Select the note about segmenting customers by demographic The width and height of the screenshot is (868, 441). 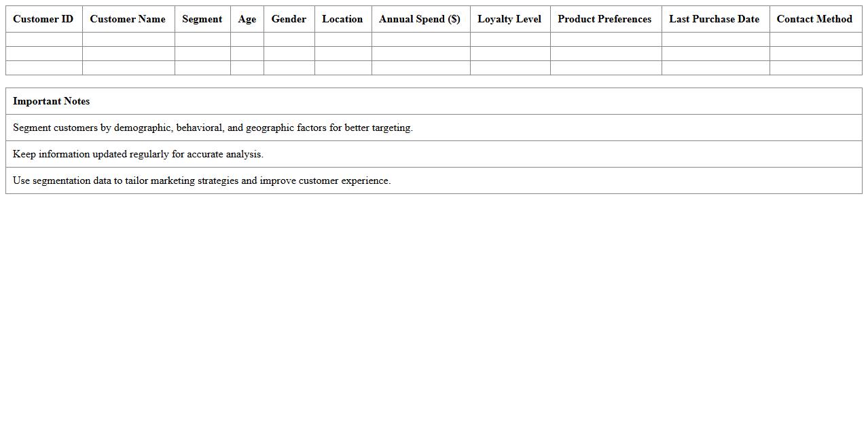click(213, 128)
